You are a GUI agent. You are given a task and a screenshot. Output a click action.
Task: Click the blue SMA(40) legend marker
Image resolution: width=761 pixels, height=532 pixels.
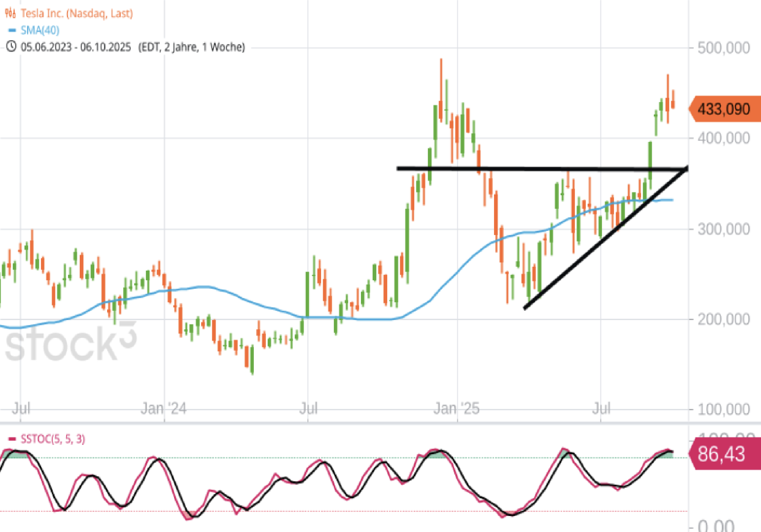[12, 30]
